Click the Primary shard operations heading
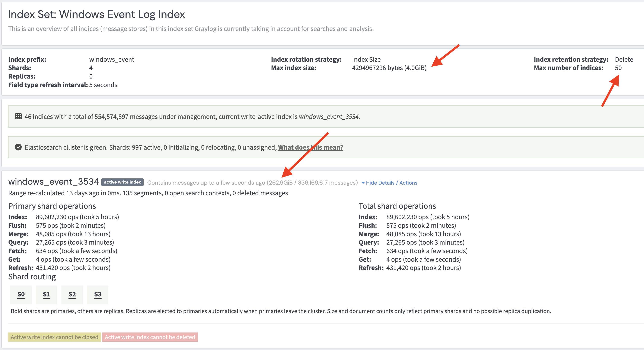Viewport: 644px width, 350px height. 52,206
